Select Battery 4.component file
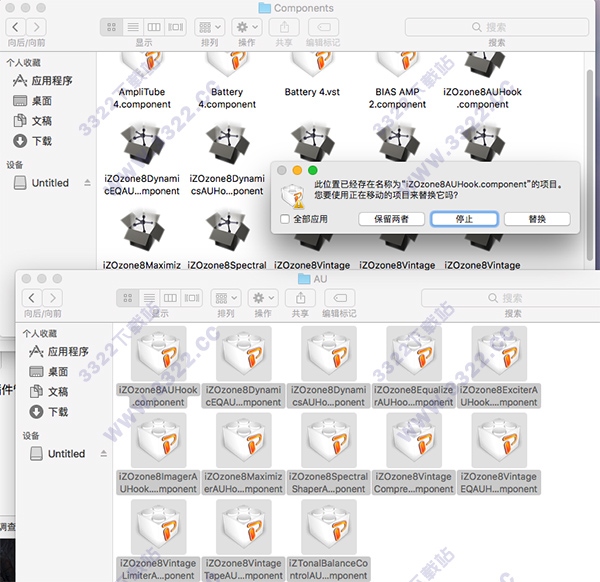Image resolution: width=600 pixels, height=582 pixels. pyautogui.click(x=227, y=81)
